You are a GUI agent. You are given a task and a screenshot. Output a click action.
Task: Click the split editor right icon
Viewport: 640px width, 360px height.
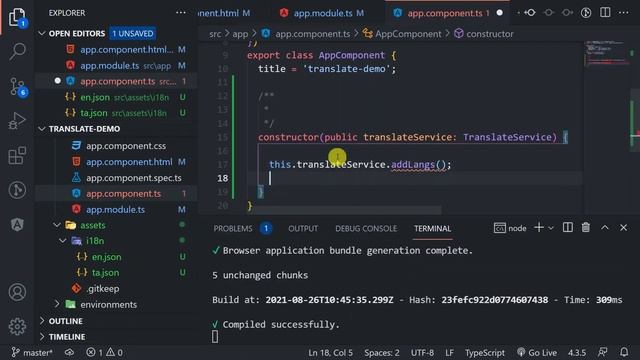coord(605,13)
